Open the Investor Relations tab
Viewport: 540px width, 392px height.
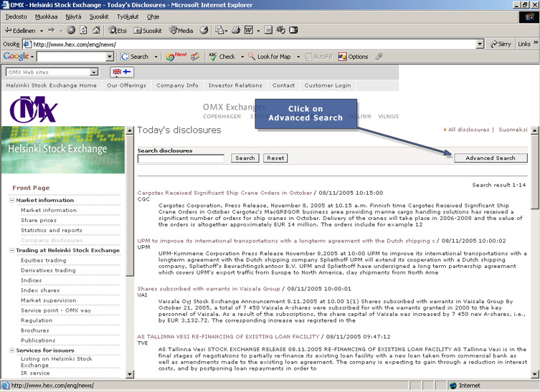(x=235, y=85)
